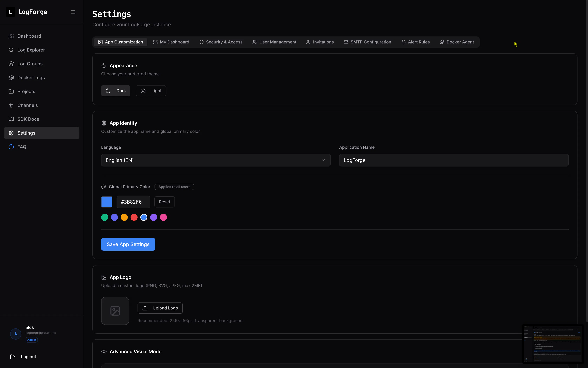Reset the primary color
588x368 pixels.
tap(164, 202)
